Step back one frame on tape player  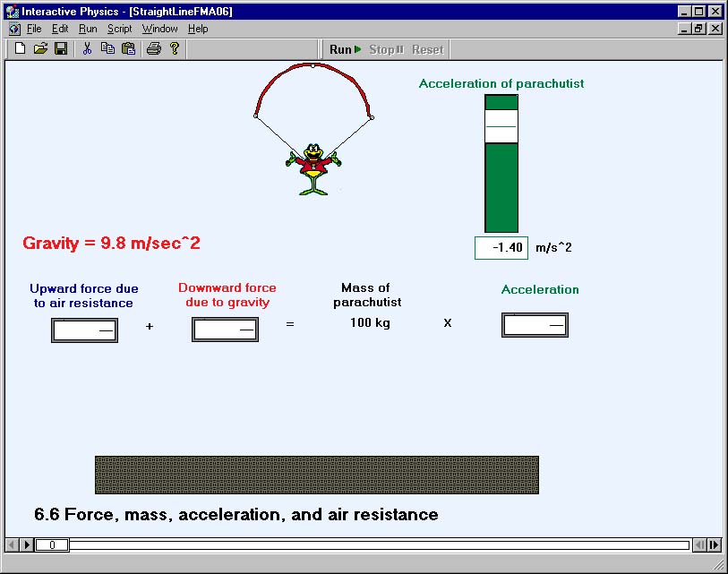click(13, 544)
